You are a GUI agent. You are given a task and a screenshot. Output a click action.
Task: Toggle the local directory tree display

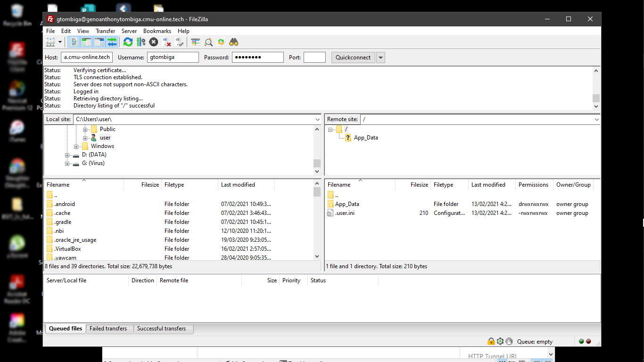point(86,42)
